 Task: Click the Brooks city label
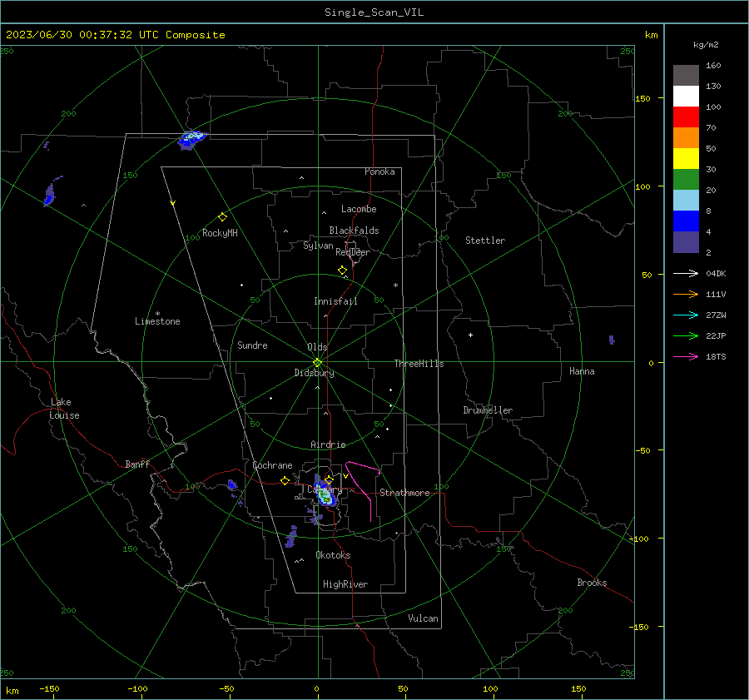click(x=592, y=583)
